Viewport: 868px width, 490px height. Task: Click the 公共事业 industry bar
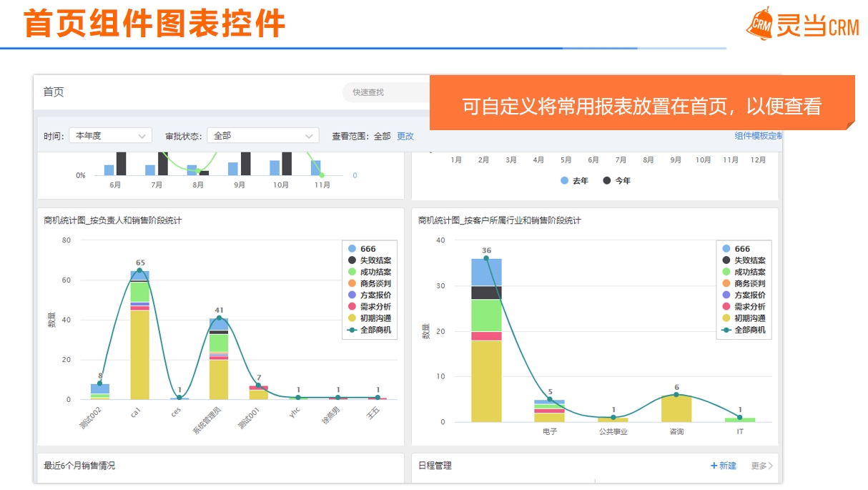(x=613, y=420)
